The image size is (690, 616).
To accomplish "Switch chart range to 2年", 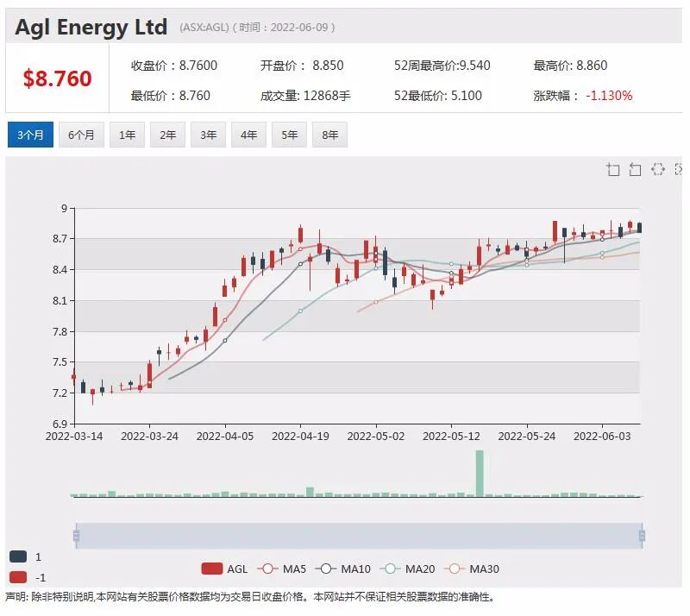I will coord(167,135).
